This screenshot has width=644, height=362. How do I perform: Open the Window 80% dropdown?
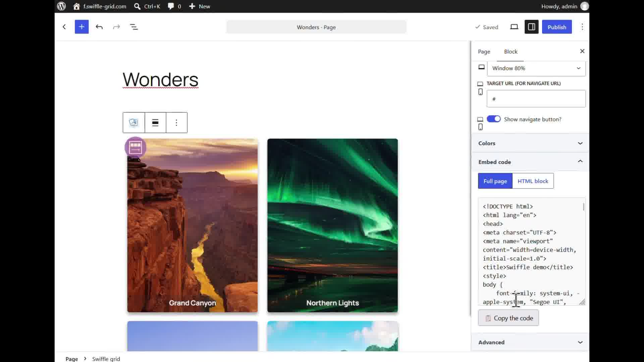click(x=536, y=68)
